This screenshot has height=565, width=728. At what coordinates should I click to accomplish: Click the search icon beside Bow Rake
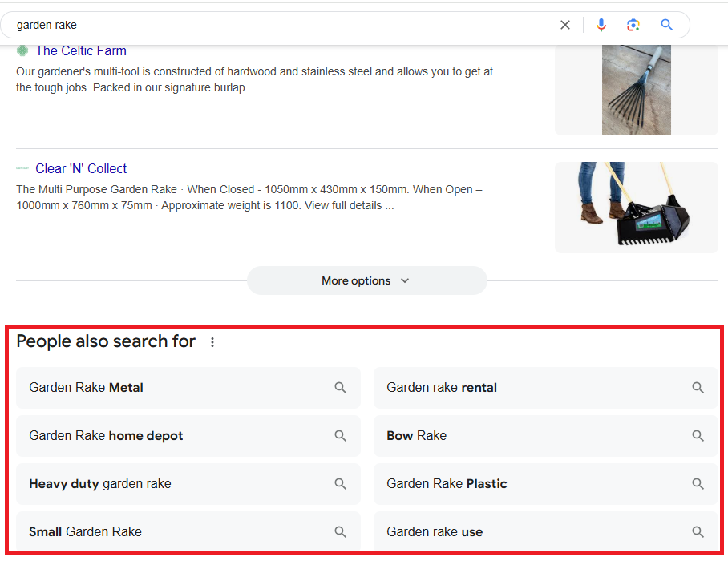[698, 435]
